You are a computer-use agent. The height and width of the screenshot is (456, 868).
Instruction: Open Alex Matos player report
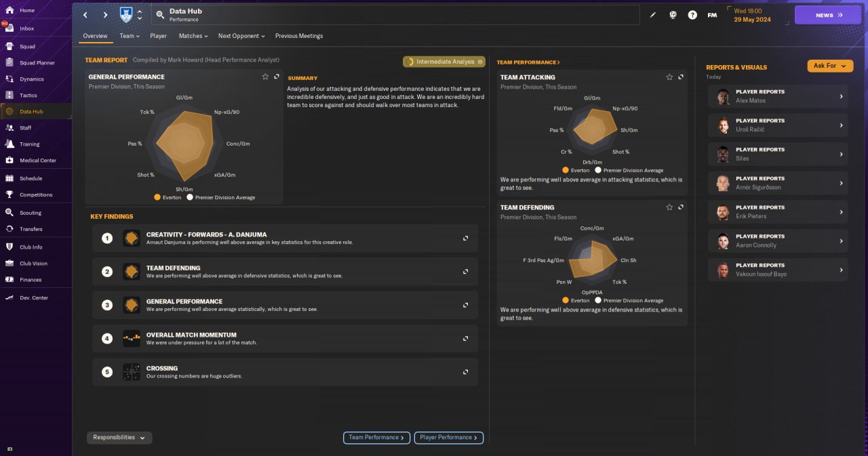pyautogui.click(x=778, y=96)
